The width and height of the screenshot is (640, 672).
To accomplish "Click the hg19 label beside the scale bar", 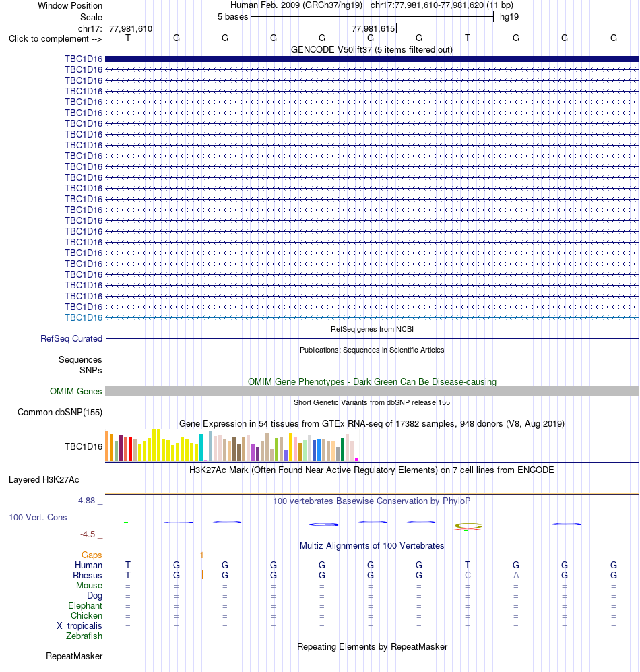I will (509, 17).
